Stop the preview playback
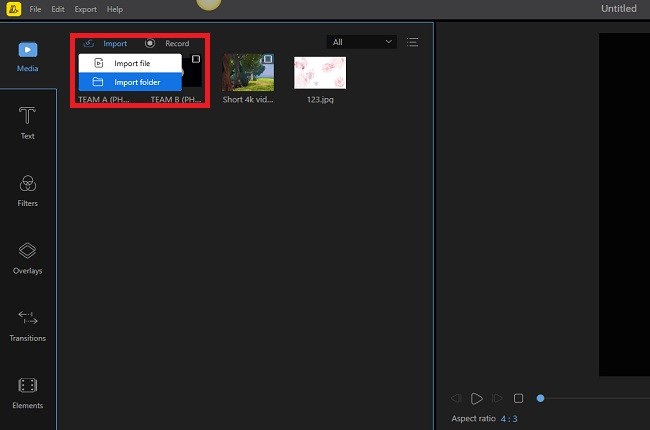 (518, 398)
